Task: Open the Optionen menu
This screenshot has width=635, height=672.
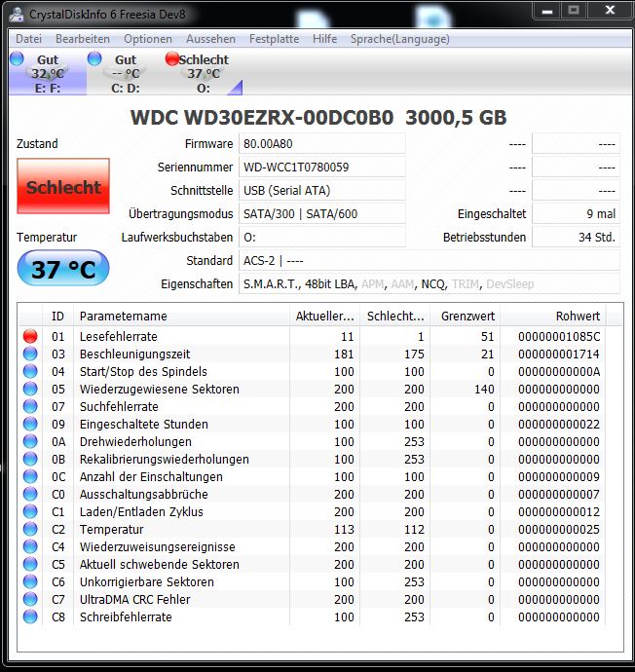Action: 148,39
